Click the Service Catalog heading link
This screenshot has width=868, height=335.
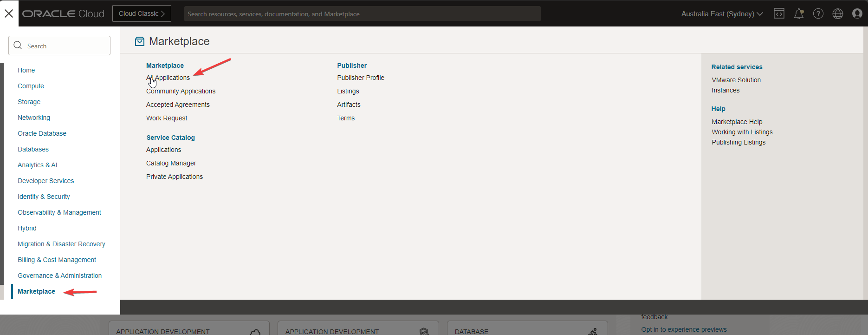171,138
